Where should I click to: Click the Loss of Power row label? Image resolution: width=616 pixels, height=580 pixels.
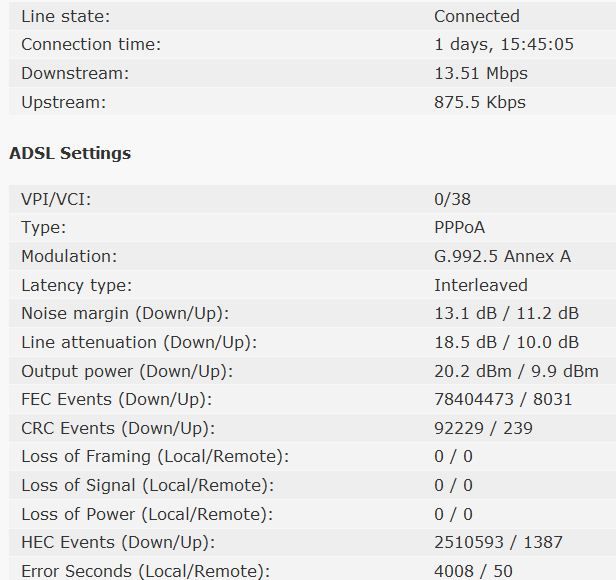(147, 514)
